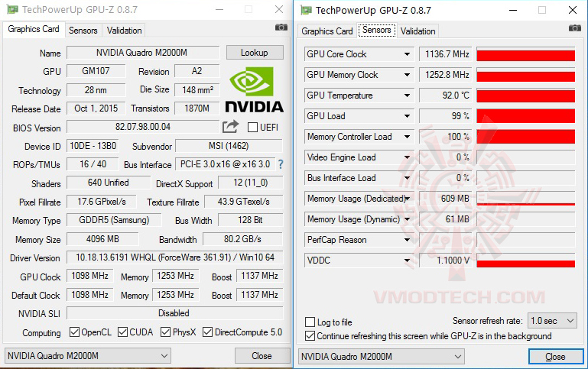Expand the GPU Temperature sensor dropdown
Image resolution: width=588 pixels, height=369 pixels.
point(408,95)
